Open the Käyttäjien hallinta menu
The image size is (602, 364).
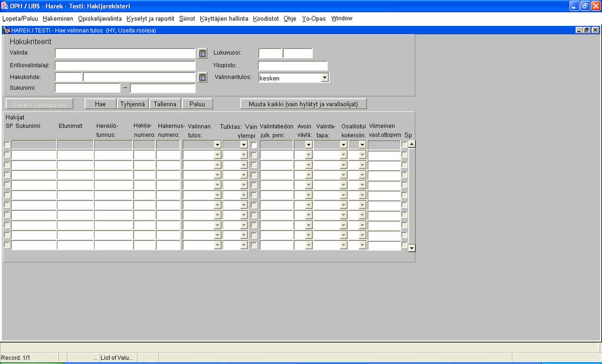pos(224,18)
